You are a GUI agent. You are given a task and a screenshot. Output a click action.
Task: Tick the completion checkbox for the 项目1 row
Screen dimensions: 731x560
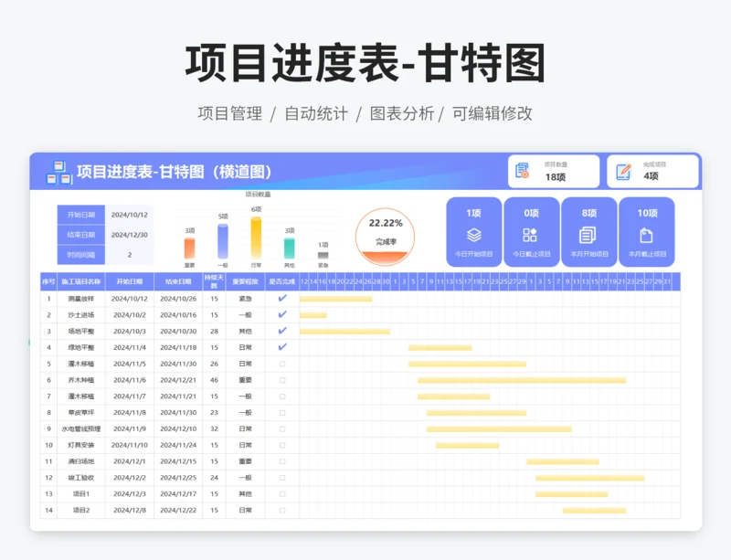[x=282, y=494]
